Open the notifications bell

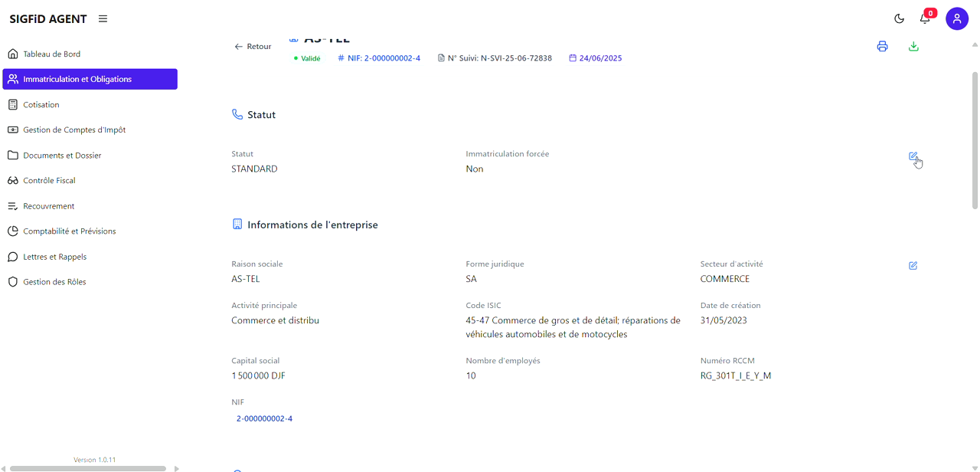925,19
